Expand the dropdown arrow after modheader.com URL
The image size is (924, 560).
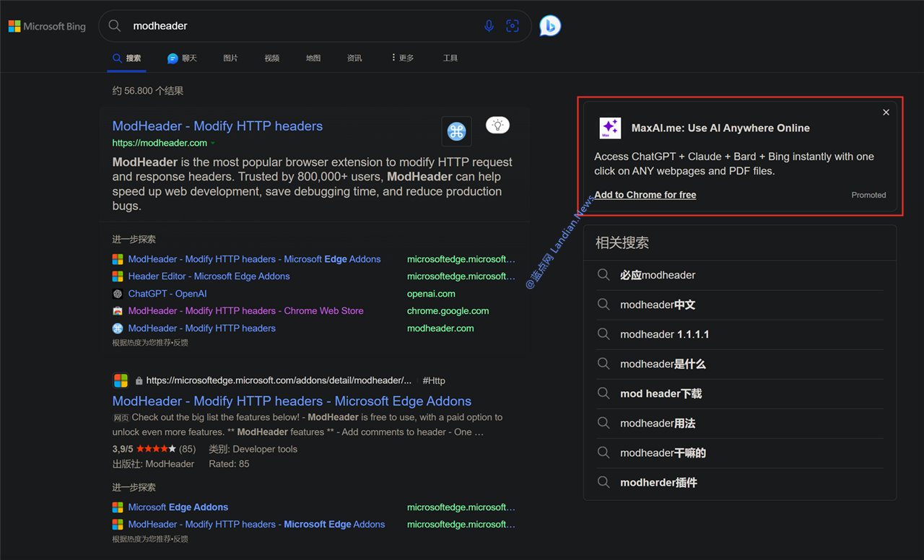pyautogui.click(x=213, y=144)
